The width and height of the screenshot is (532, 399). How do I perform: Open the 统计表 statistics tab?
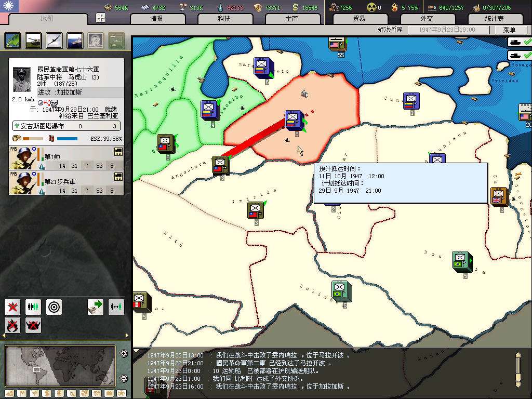pos(494,19)
